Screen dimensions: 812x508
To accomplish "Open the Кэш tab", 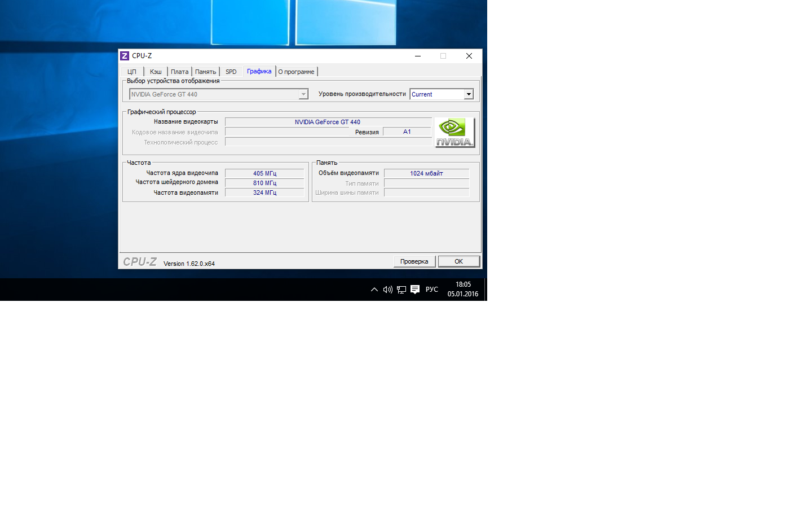I will pyautogui.click(x=156, y=72).
